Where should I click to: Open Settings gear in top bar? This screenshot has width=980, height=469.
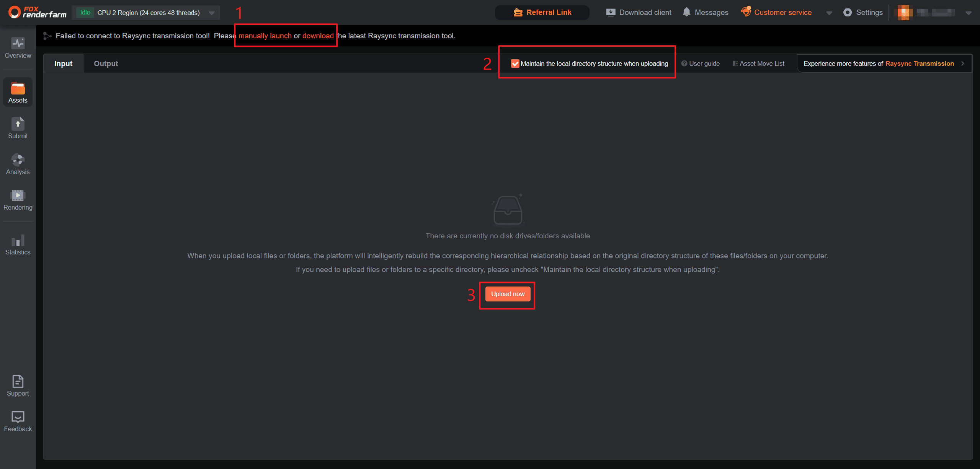click(848, 13)
